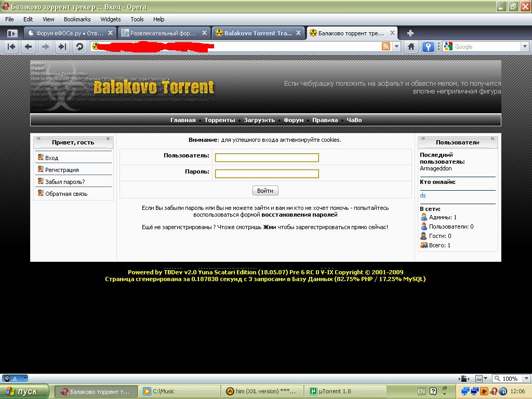Open new tab with plus icon
Viewport: 532px width, 399px height.
410,33
